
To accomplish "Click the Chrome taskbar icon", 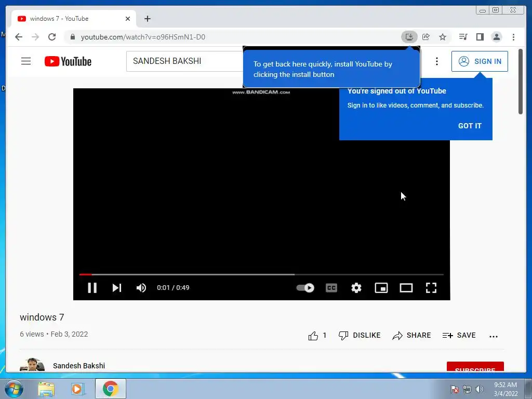I will [110, 389].
